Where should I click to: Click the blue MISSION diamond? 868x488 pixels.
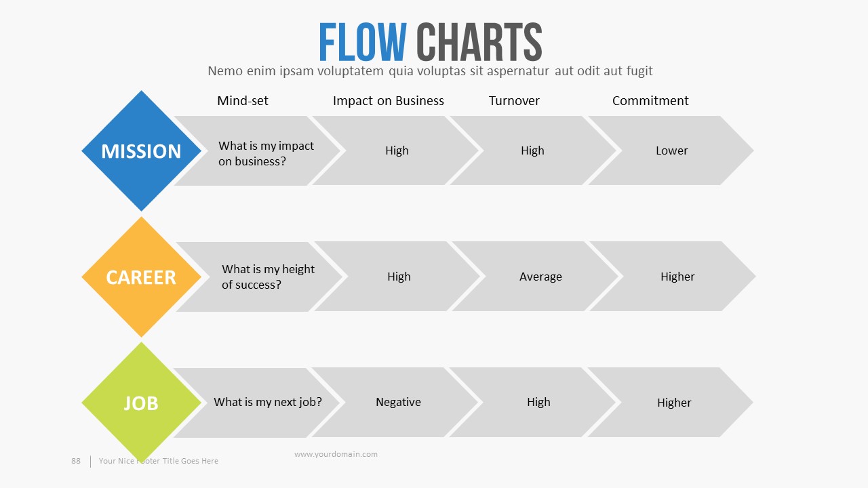tap(141, 150)
